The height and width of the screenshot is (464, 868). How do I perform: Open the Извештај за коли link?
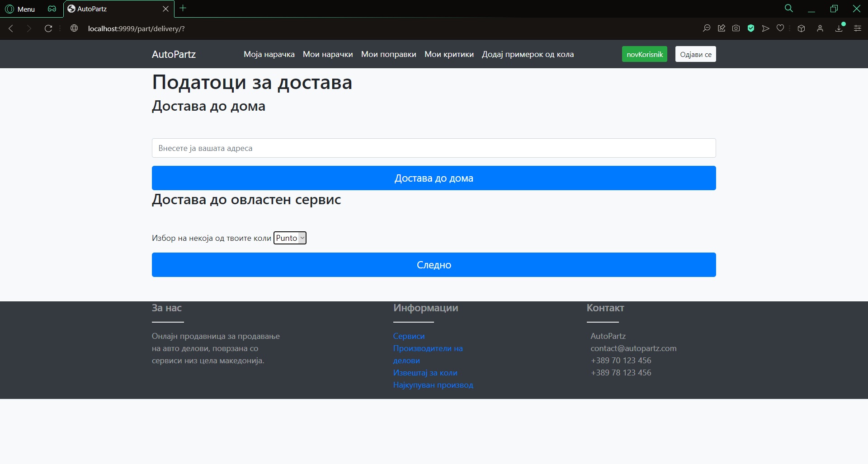click(425, 373)
